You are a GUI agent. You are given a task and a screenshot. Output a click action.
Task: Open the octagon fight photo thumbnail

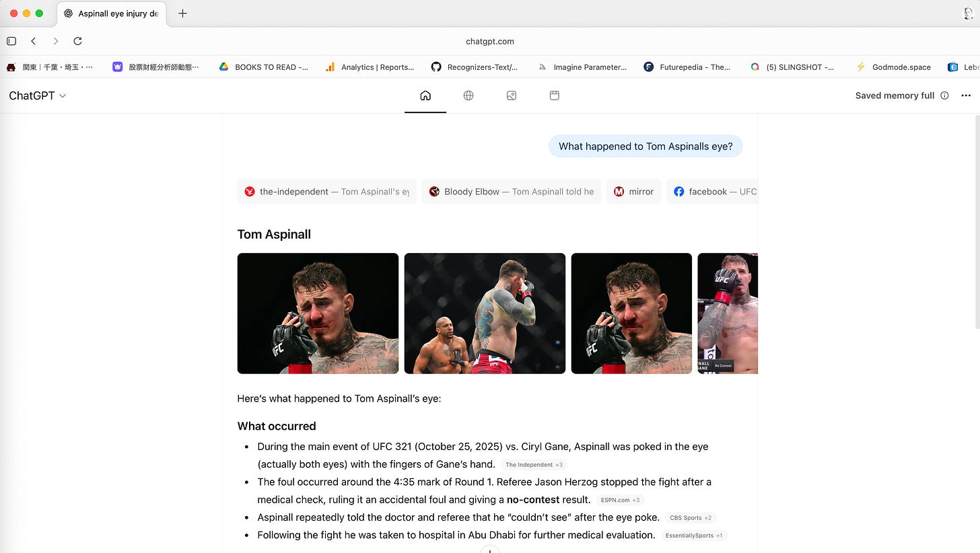(x=485, y=314)
